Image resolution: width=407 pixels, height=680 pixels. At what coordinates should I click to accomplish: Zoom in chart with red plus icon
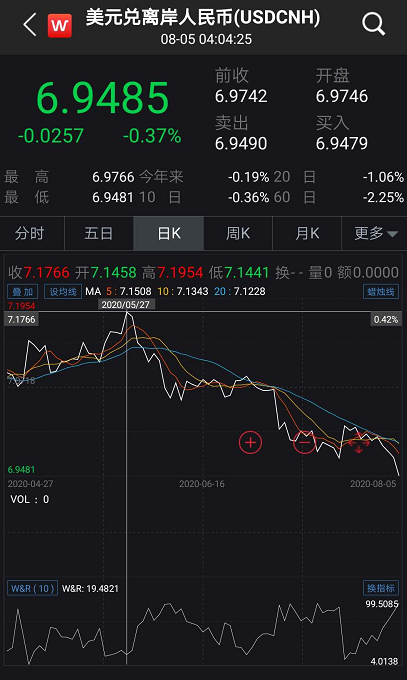[250, 442]
